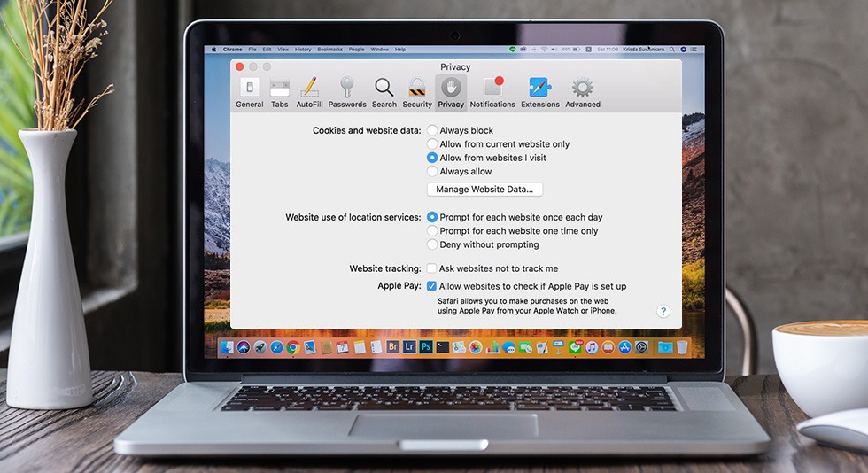The image size is (868, 473).
Task: Open the People menu
Action: point(356,50)
